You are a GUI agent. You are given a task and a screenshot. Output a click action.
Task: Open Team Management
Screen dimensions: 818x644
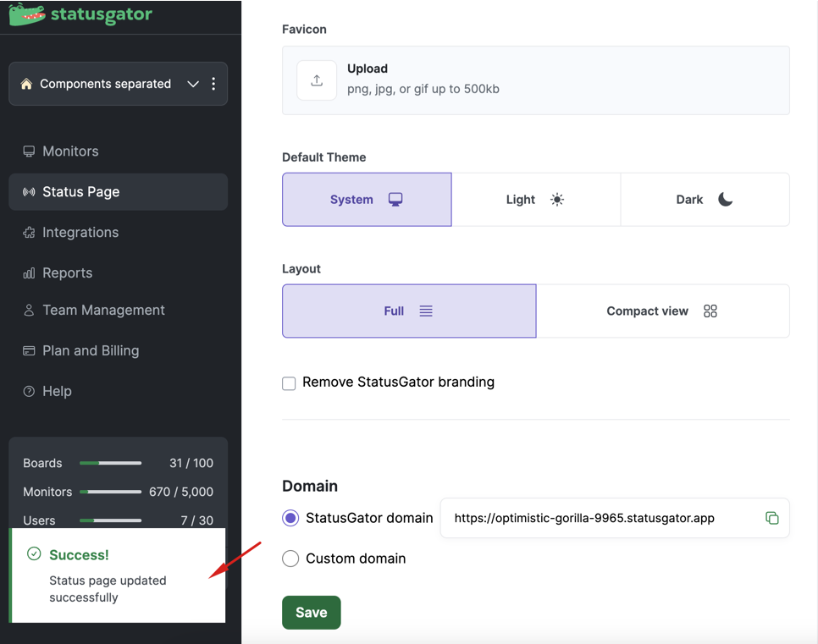click(x=103, y=310)
